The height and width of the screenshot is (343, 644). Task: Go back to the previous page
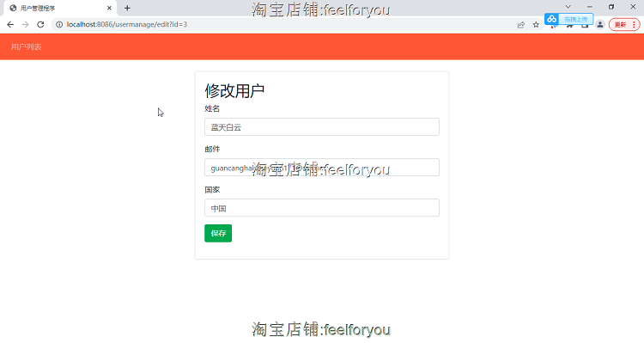pyautogui.click(x=10, y=25)
